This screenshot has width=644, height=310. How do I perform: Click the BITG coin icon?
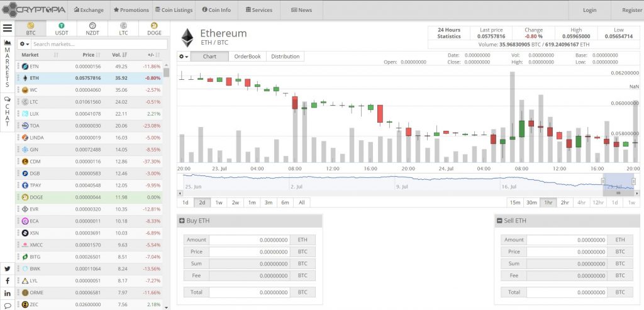pyautogui.click(x=25, y=257)
